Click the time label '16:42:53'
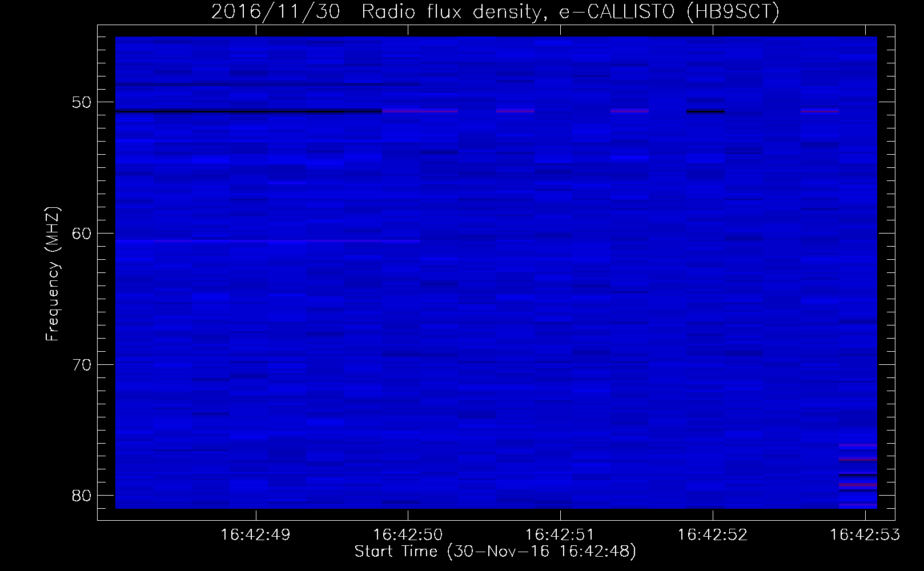Screen dimensions: 924x571 coord(865,535)
